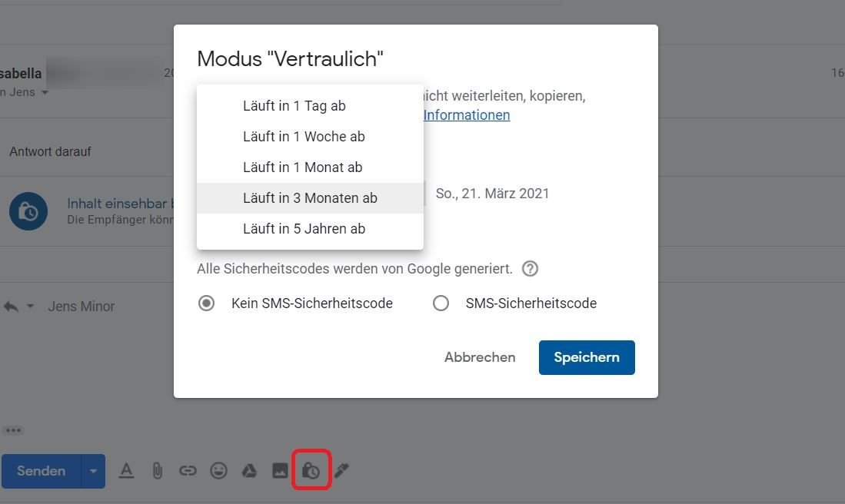Click the paperclip attach file icon
Screen dimensions: 845x504
tap(157, 471)
